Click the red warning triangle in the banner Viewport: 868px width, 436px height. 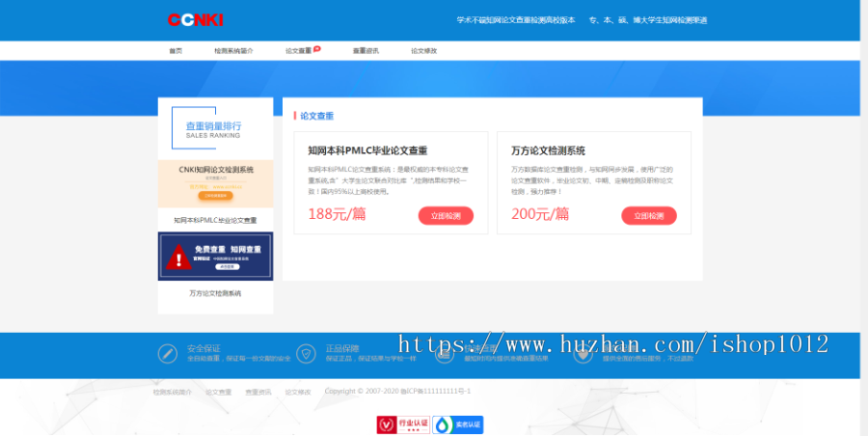point(178,257)
